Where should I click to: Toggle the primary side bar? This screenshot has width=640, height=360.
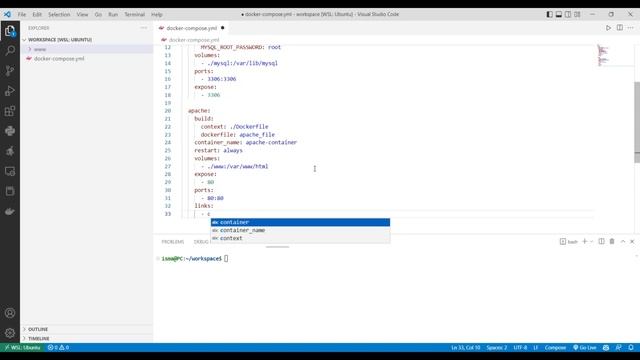pos(549,14)
